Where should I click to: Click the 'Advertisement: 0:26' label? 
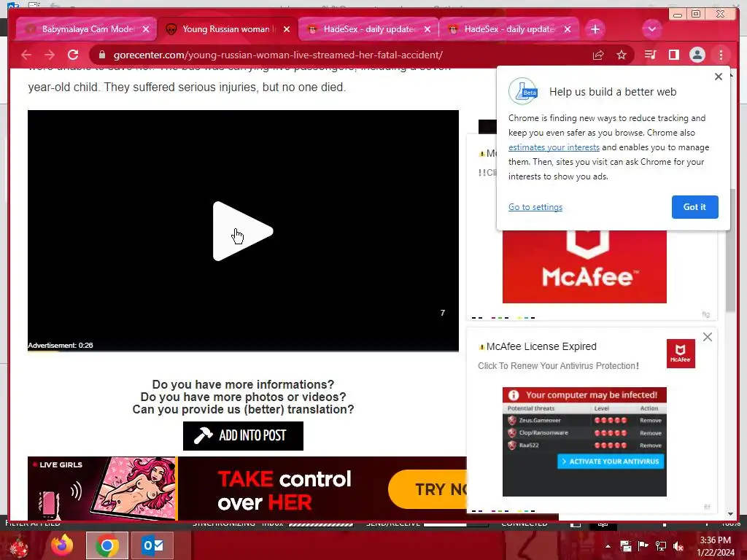click(61, 345)
